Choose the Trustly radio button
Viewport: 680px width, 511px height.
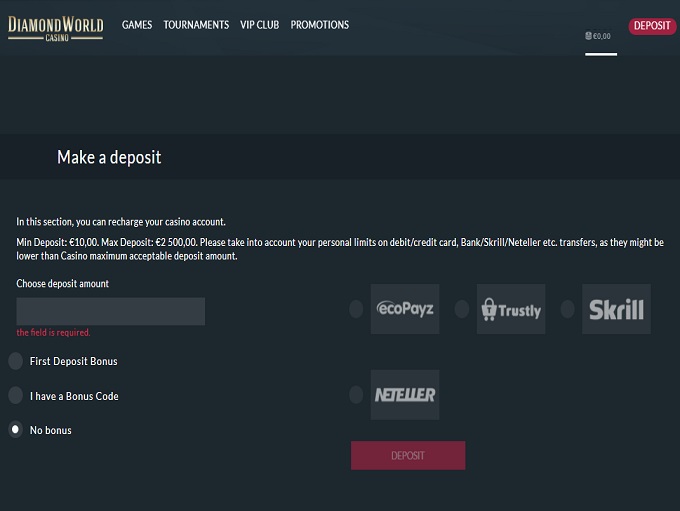462,309
